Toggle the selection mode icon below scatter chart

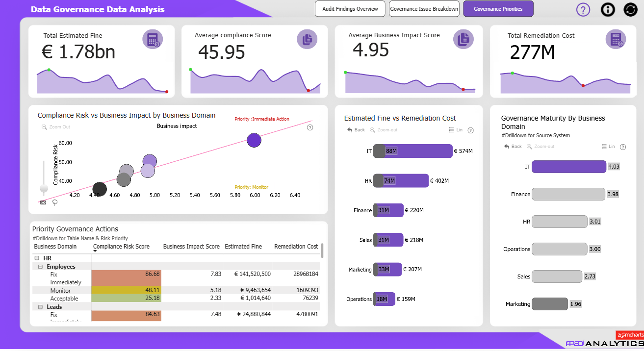tap(43, 202)
